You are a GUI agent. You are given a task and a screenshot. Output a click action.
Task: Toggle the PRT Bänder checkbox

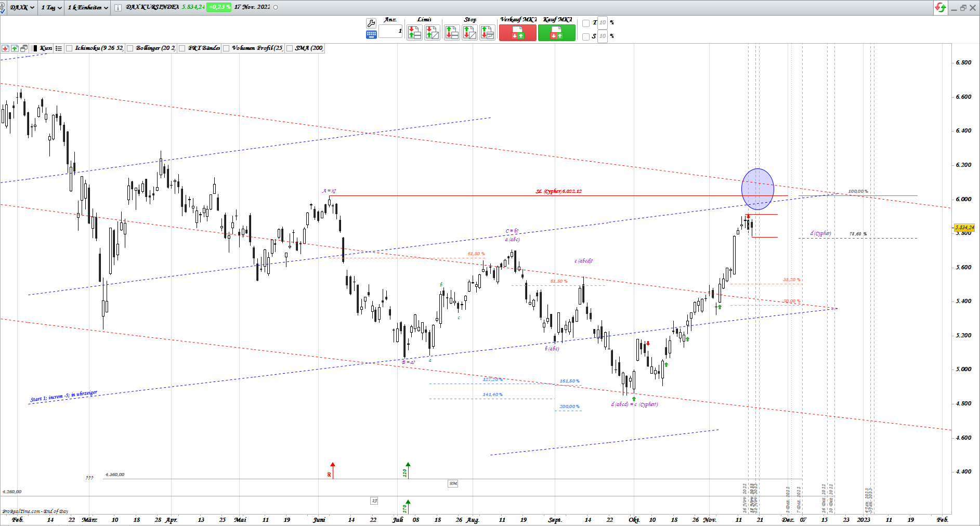[x=182, y=48]
